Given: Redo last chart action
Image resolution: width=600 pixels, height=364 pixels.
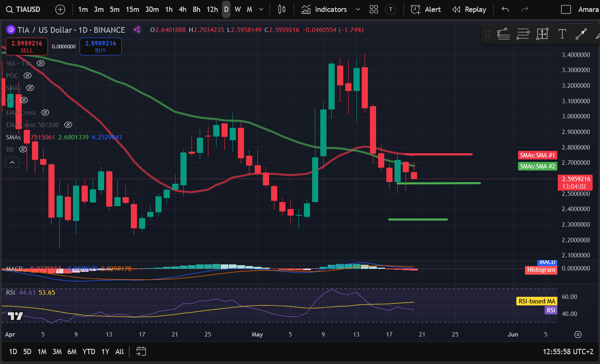Looking at the screenshot, I should coord(525,9).
